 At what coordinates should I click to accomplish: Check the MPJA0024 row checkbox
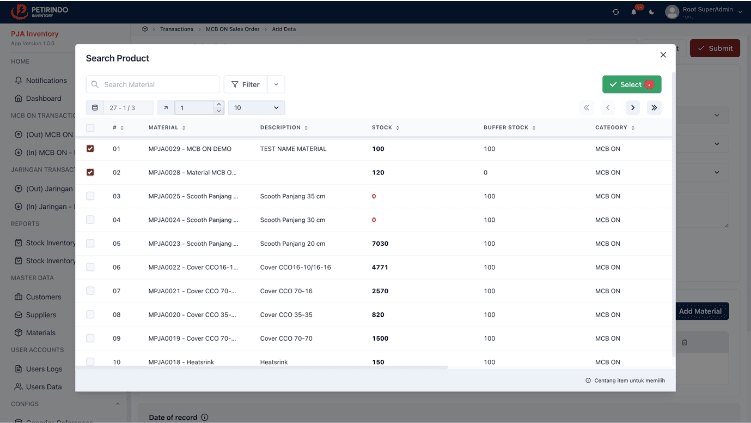coord(90,219)
